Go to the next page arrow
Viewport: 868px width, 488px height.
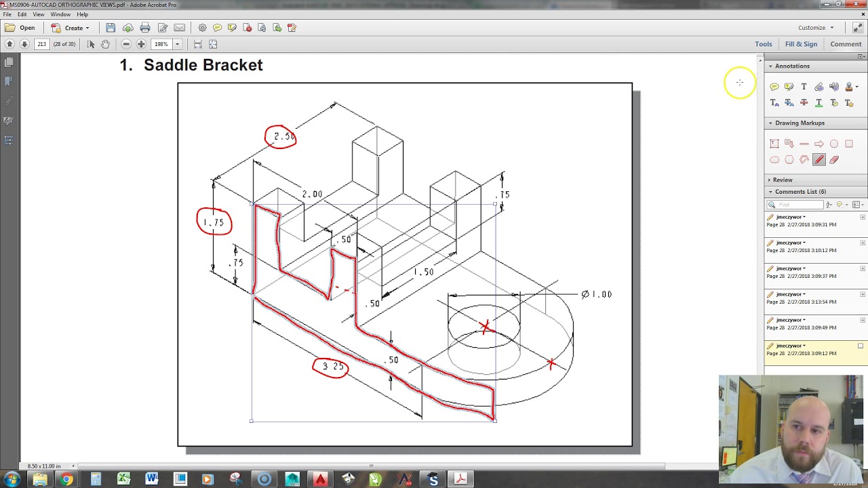pyautogui.click(x=24, y=44)
